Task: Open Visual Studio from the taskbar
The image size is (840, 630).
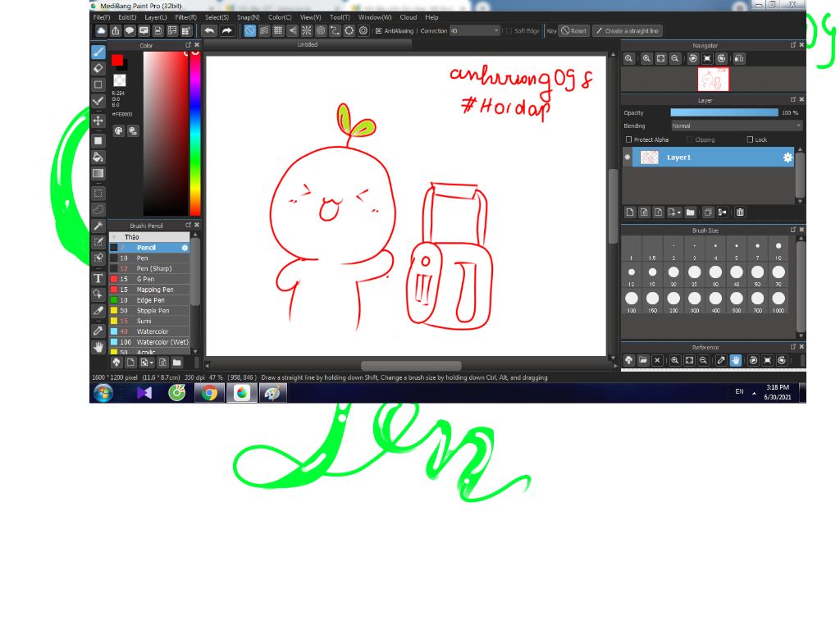Action: [x=144, y=393]
